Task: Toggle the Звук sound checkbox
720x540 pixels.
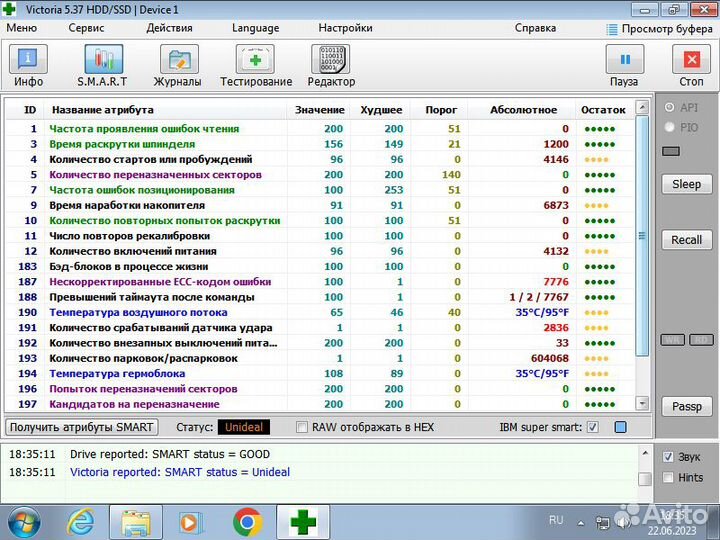Action: click(x=668, y=456)
